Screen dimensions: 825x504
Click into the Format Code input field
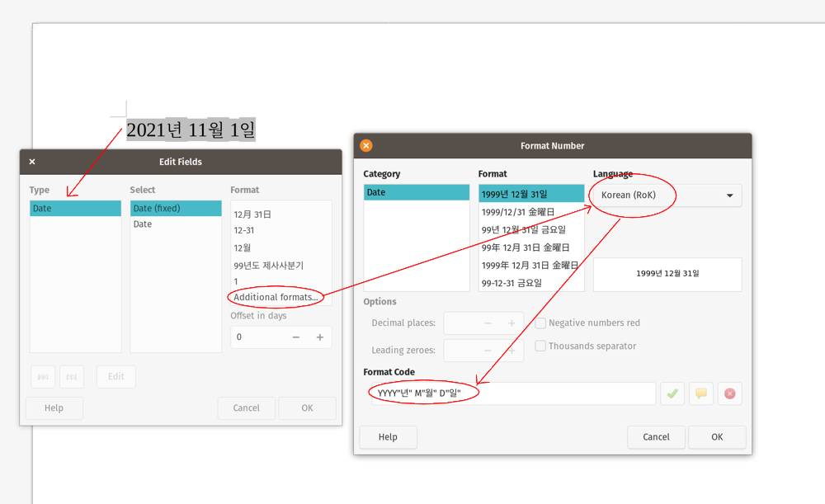(x=513, y=393)
